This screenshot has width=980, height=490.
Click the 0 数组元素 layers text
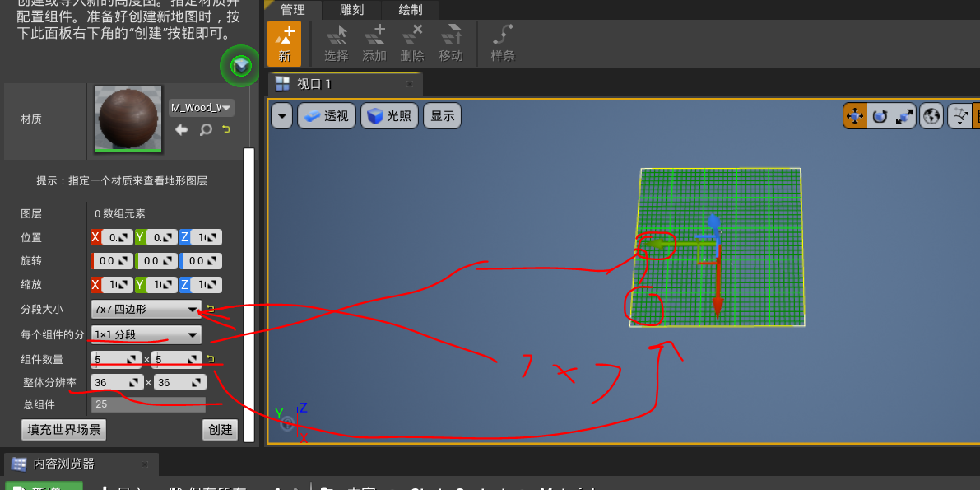(x=120, y=214)
